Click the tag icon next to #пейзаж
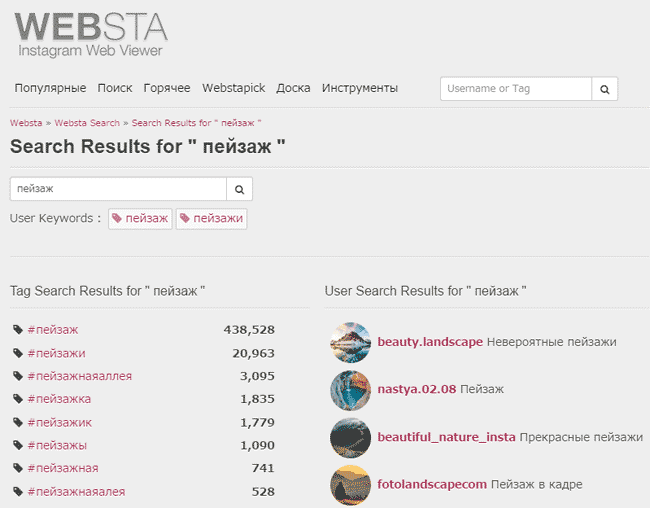This screenshot has width=650, height=508. (x=18, y=330)
